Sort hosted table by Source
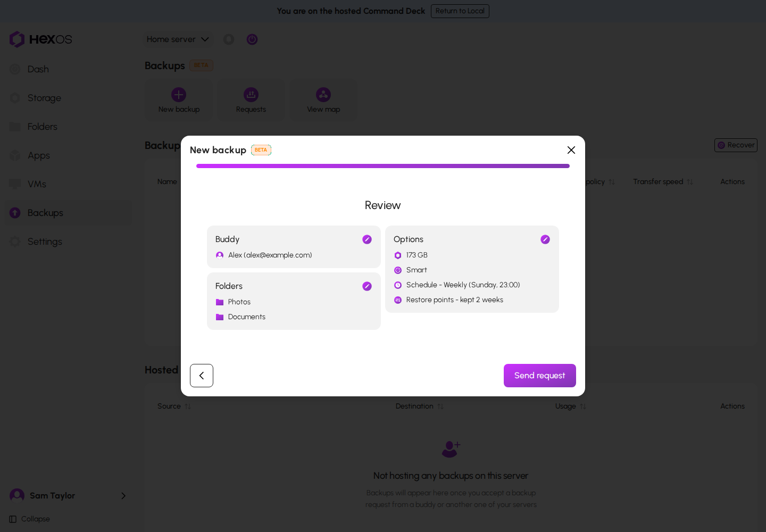Viewport: 766px width, 532px height. click(174, 406)
